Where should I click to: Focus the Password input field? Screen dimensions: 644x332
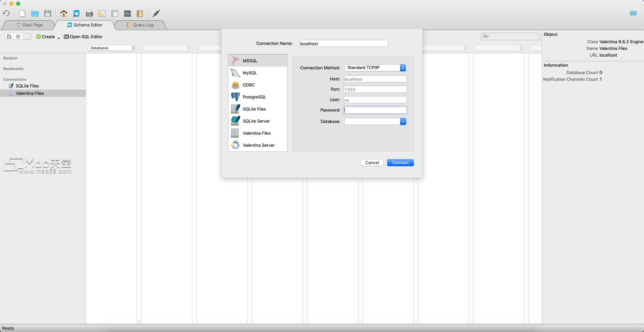[375, 110]
